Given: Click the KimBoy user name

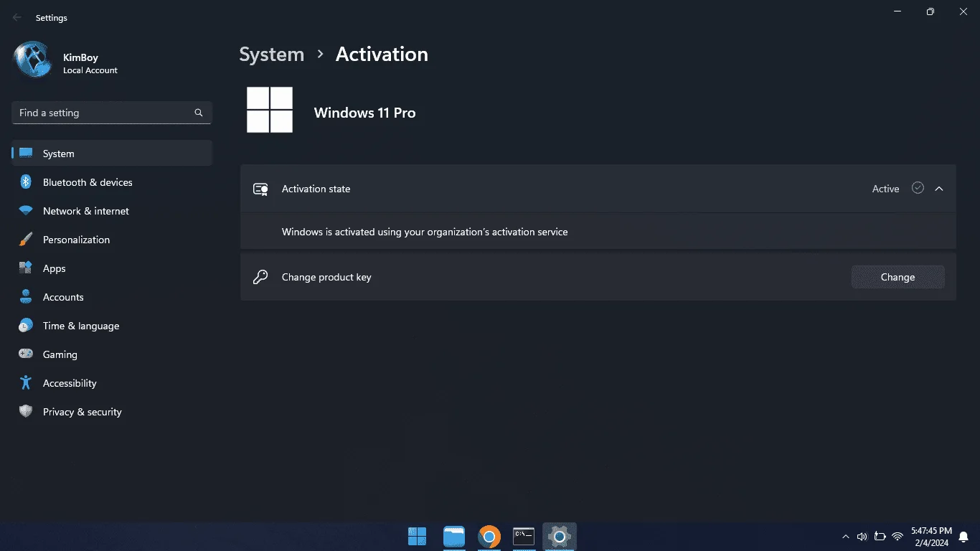Looking at the screenshot, I should coord(80,57).
